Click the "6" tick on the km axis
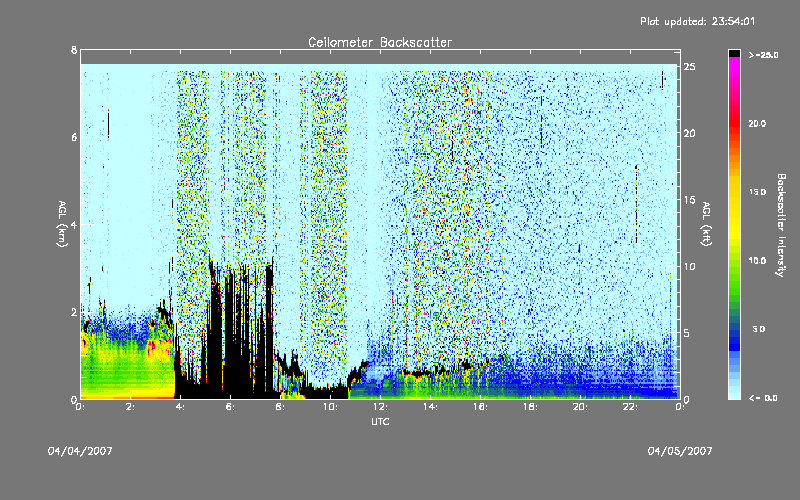The width and height of the screenshot is (800, 500). pos(74,137)
